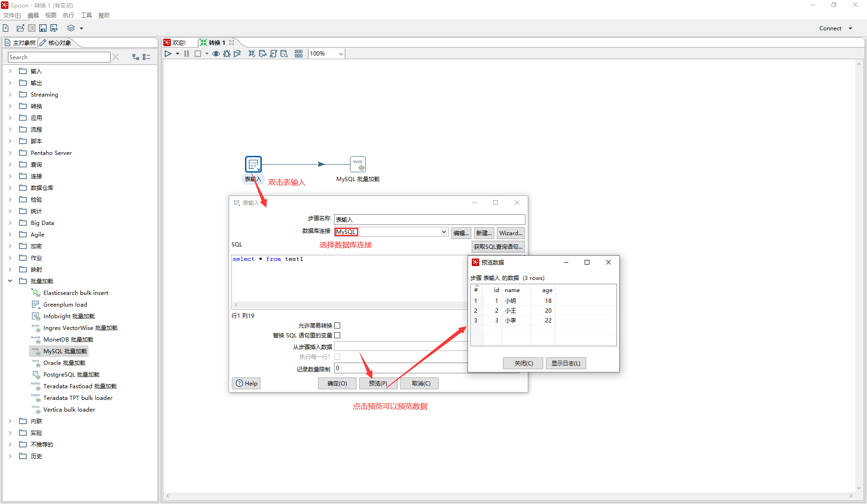Expand the Big Data folder
Screen dimensions: 867x504
pyautogui.click(x=10, y=223)
